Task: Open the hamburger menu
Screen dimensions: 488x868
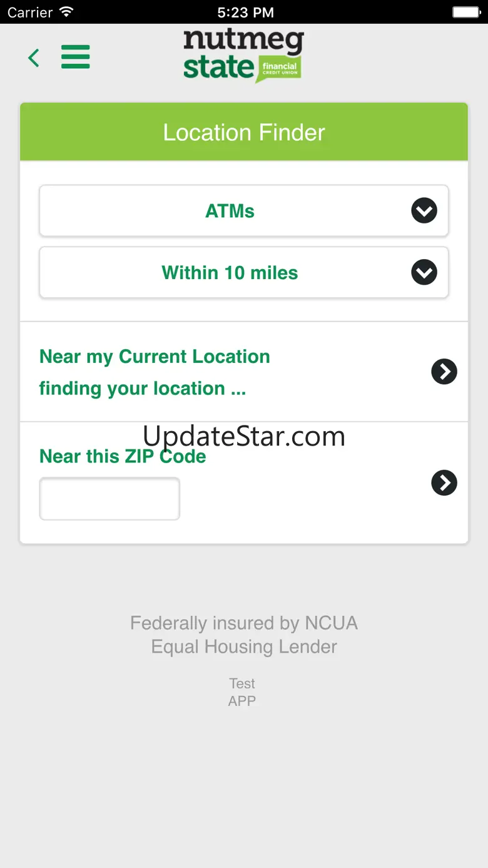Action: click(76, 57)
